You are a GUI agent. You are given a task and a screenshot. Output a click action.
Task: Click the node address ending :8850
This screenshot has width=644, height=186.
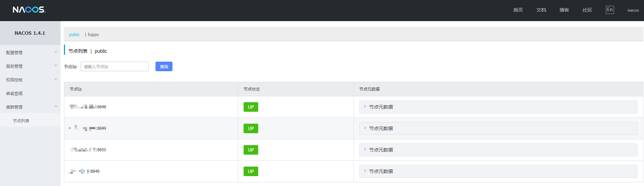click(88, 150)
